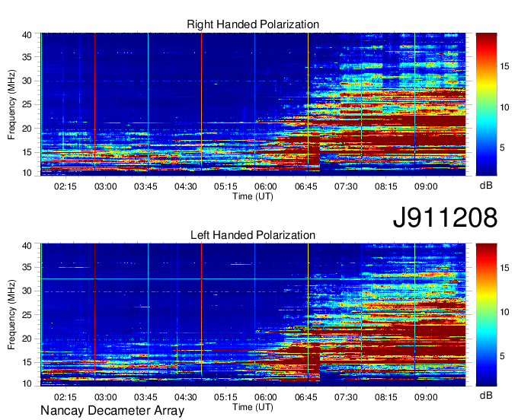Click the '10' dB tick of Left Handed color bar

[x=504, y=312]
